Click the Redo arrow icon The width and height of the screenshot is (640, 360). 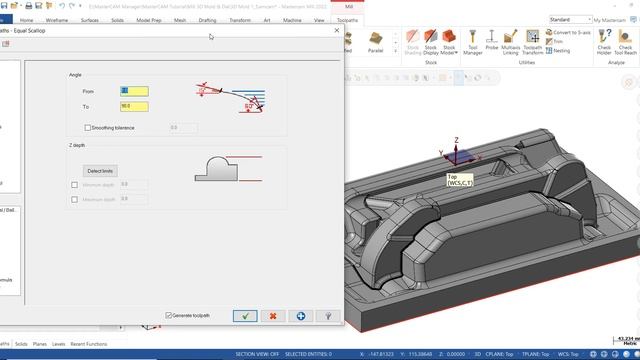pos(72,6)
